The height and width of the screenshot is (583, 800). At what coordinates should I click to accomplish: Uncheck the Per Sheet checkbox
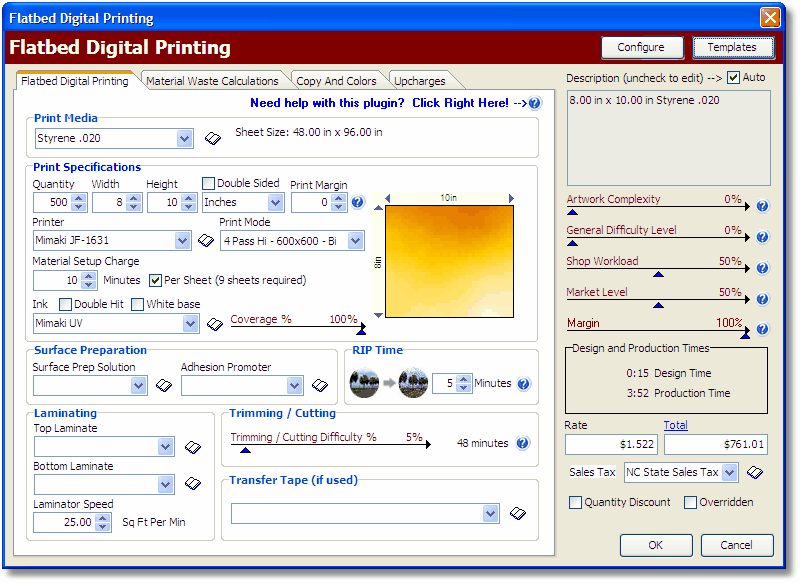(x=156, y=280)
